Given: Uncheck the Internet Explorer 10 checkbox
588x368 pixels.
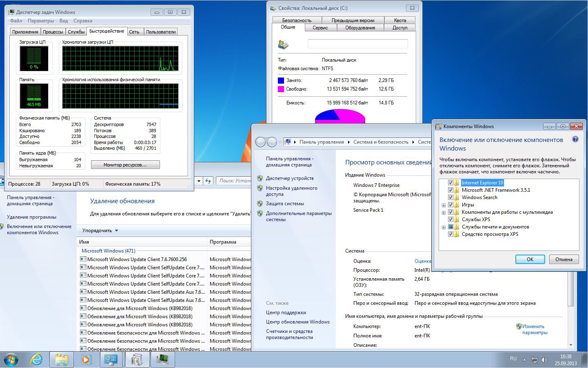Looking at the screenshot, I should coord(450,183).
